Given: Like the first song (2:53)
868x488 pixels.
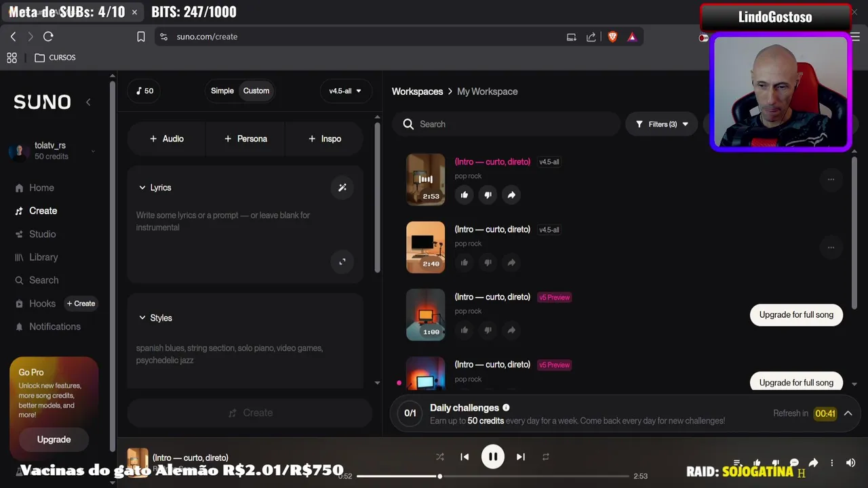Looking at the screenshot, I should pos(465,195).
